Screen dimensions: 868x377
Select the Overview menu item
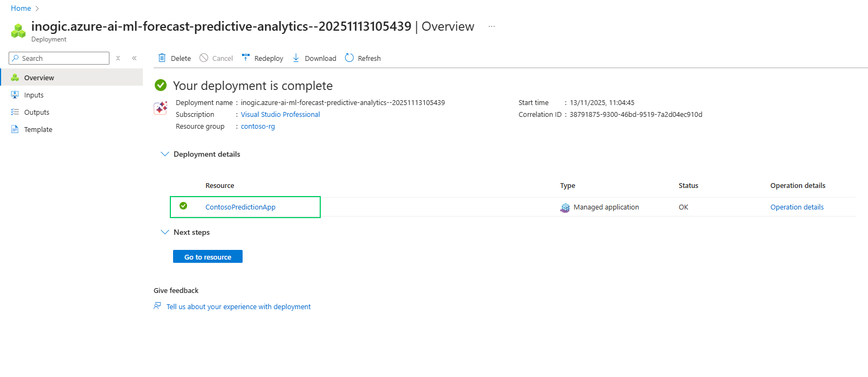coord(39,78)
